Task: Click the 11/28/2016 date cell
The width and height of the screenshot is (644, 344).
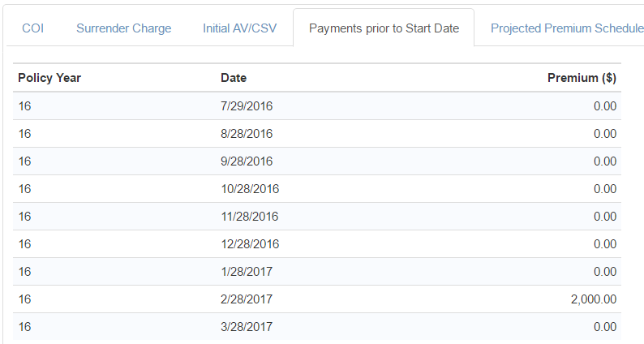Action: 250,216
